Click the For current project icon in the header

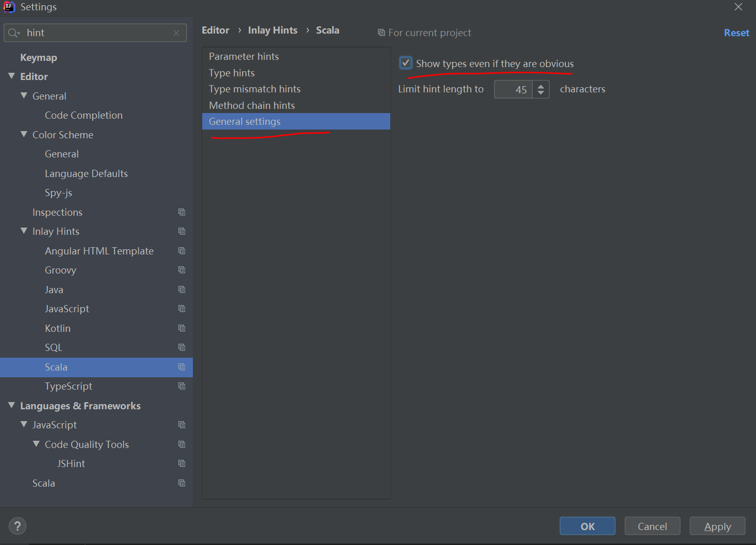coord(382,33)
